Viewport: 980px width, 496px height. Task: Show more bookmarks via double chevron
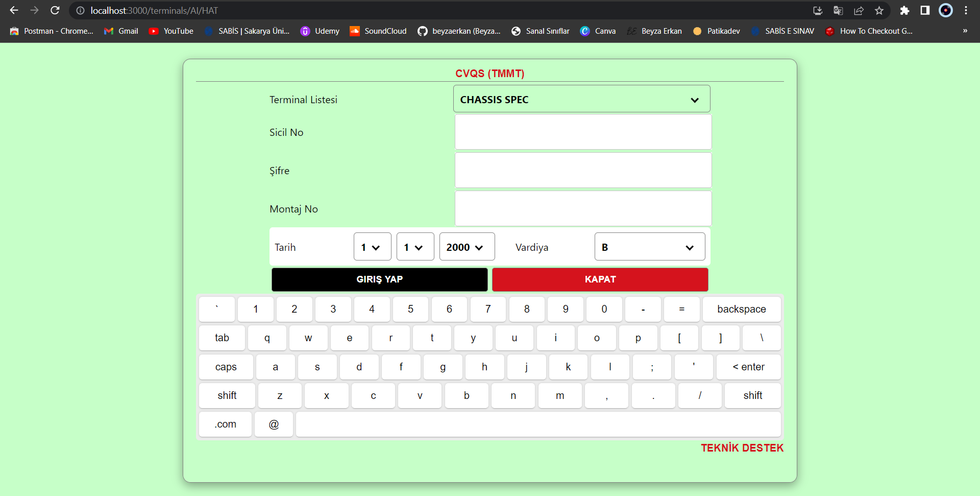point(965,31)
